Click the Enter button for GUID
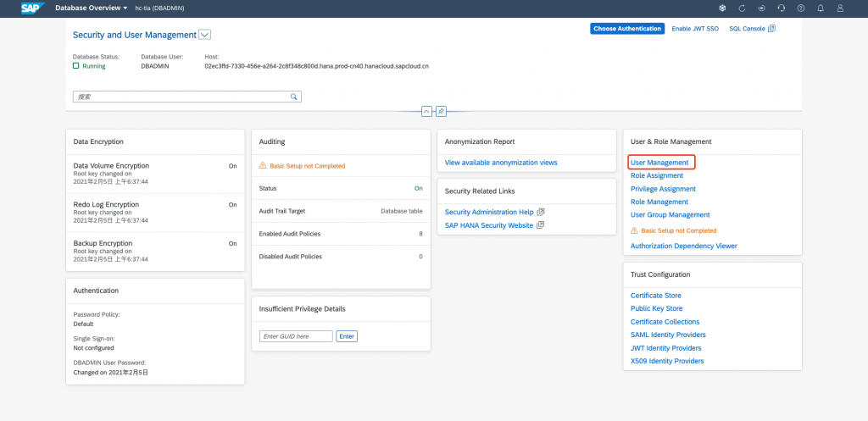Image resolution: width=868 pixels, height=421 pixels. click(x=347, y=336)
